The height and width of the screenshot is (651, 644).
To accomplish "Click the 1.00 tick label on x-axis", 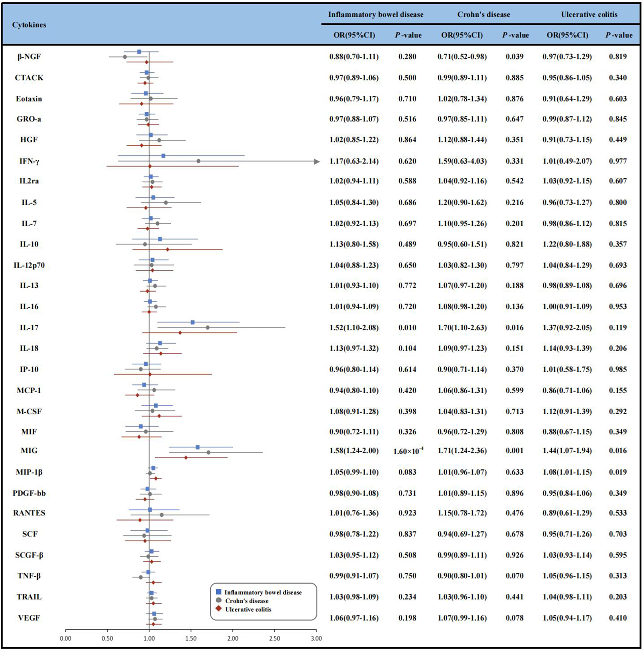I will click(149, 638).
